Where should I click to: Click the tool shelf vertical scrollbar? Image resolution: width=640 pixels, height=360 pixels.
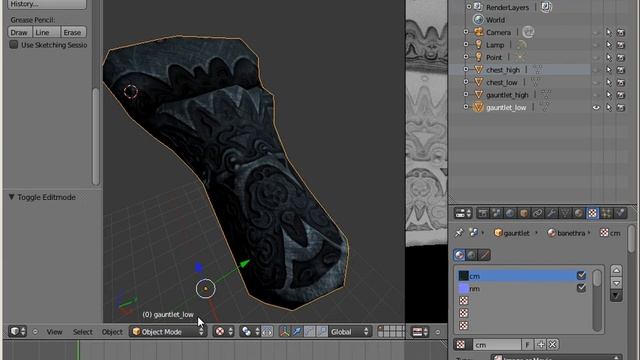(96, 137)
